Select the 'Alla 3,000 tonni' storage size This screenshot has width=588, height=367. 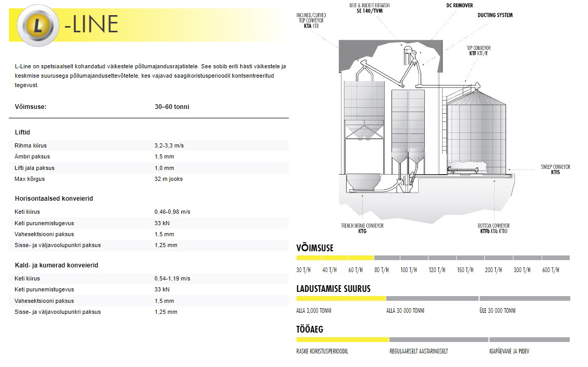[x=314, y=311]
